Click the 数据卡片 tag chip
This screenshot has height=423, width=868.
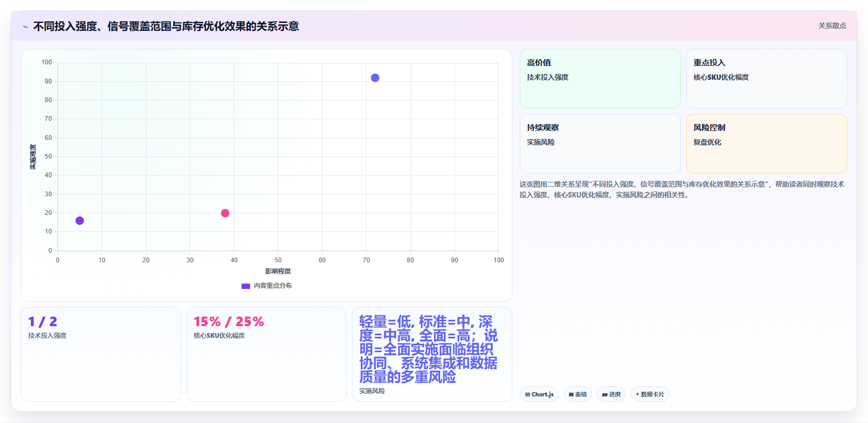650,394
